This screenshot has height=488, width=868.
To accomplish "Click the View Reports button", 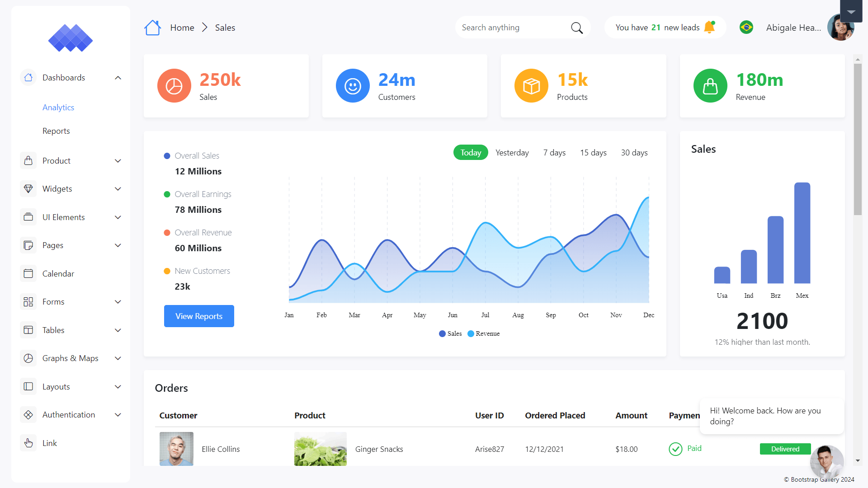I will pyautogui.click(x=199, y=316).
